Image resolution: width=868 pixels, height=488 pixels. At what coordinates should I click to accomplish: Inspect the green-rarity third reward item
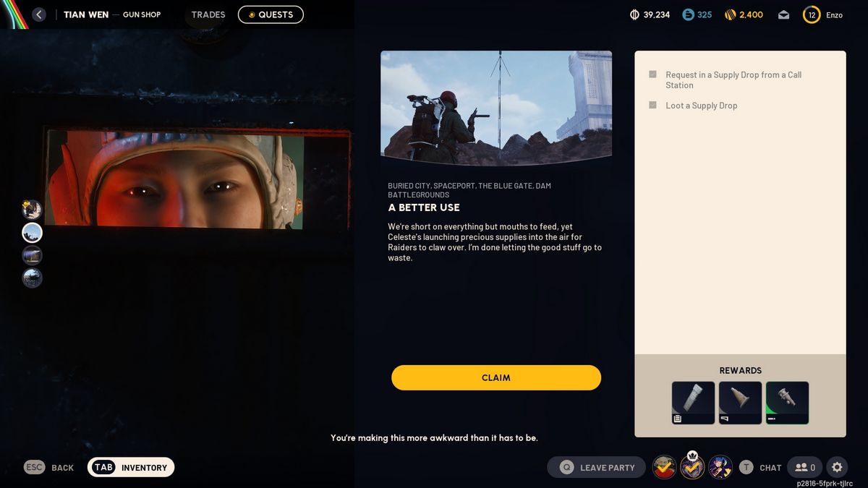point(787,403)
